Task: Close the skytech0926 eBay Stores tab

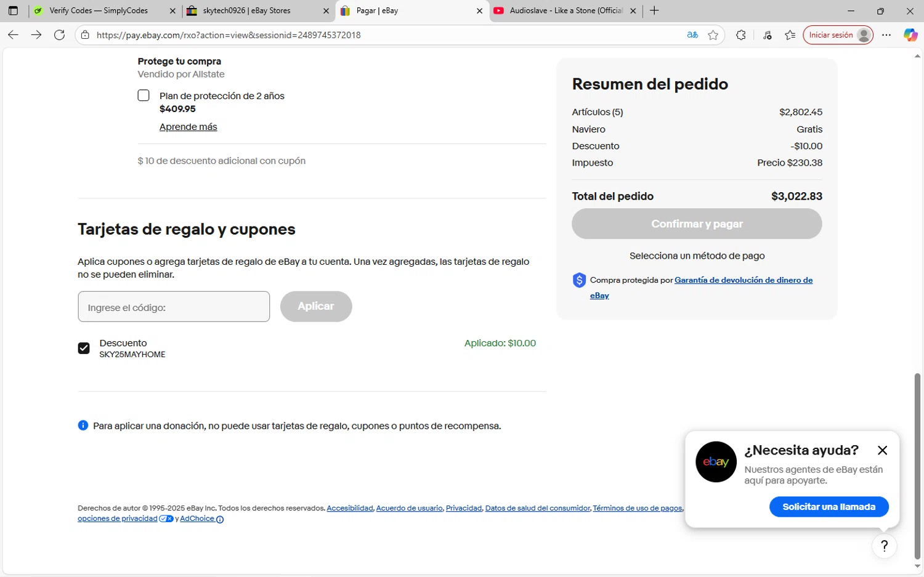Action: click(x=326, y=11)
